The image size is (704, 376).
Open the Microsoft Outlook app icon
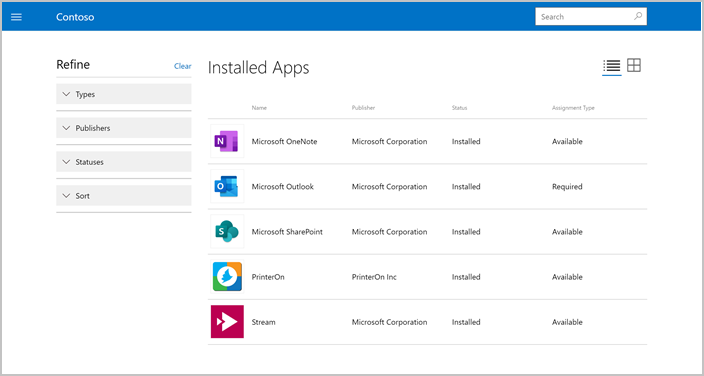point(227,186)
